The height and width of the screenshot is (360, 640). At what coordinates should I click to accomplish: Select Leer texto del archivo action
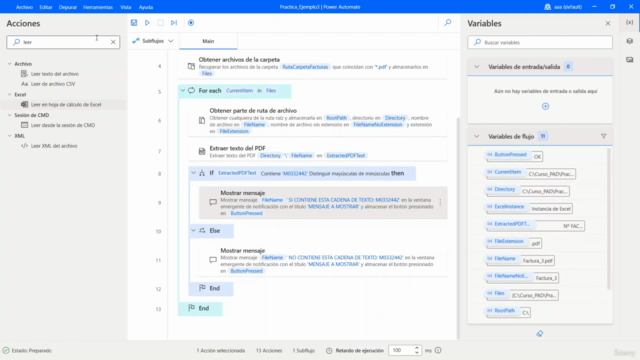coord(55,74)
